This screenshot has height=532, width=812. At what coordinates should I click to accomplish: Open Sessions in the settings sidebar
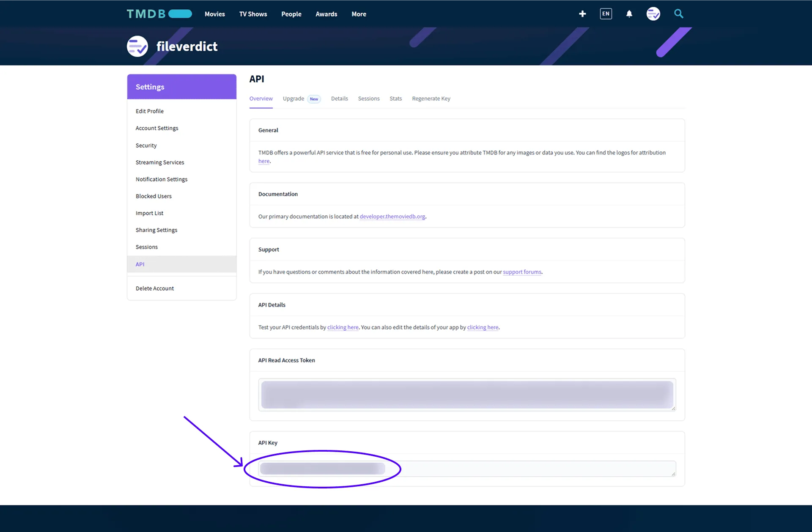click(147, 247)
